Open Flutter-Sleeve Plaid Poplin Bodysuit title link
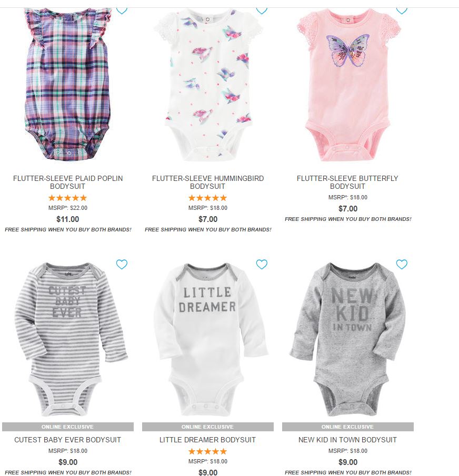459x476 pixels. click(68, 182)
